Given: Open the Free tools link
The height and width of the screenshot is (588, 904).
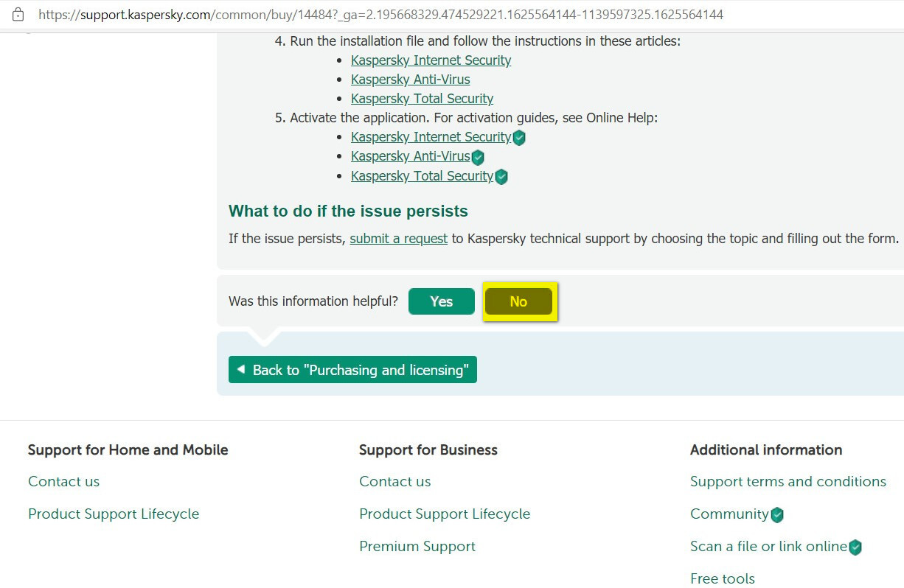Looking at the screenshot, I should [x=723, y=578].
